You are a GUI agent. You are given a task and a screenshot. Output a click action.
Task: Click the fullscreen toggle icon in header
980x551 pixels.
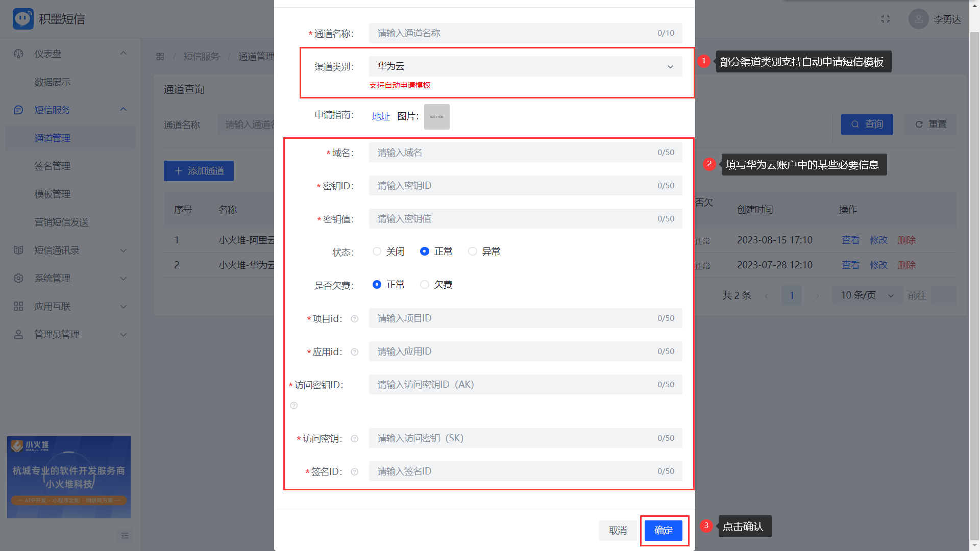[886, 19]
